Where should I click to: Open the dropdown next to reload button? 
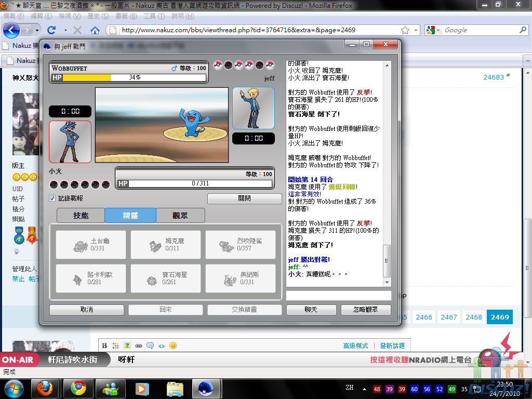pos(65,30)
